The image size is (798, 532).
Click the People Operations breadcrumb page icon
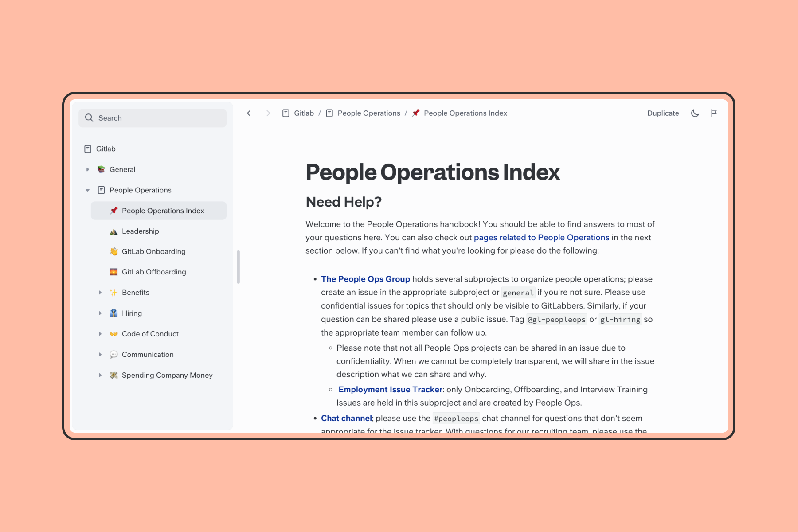(x=329, y=113)
